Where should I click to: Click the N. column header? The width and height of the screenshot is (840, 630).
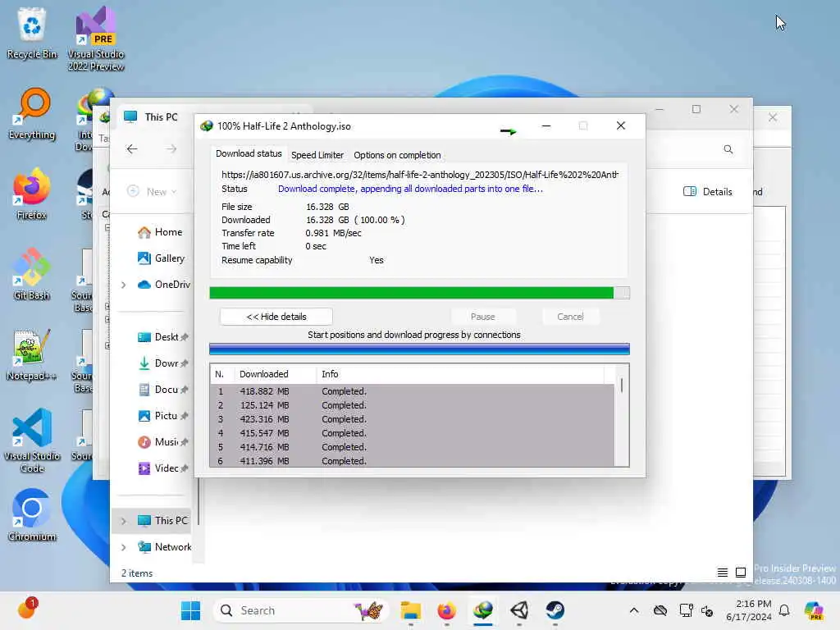coord(222,374)
